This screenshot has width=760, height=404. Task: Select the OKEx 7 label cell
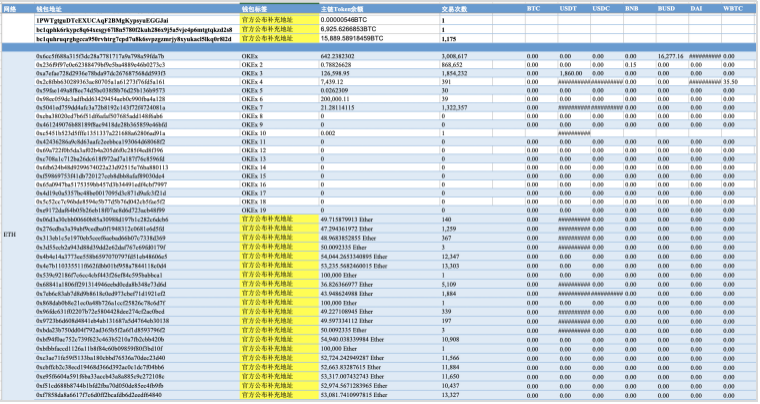tap(253, 108)
